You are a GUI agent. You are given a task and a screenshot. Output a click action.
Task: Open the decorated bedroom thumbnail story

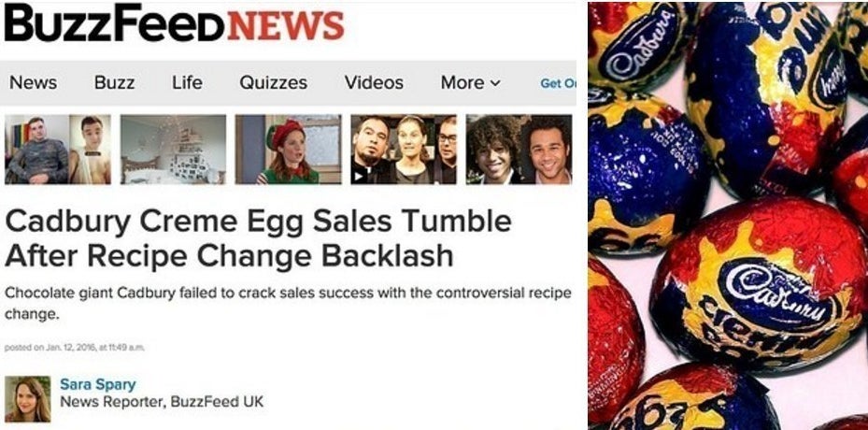point(173,150)
